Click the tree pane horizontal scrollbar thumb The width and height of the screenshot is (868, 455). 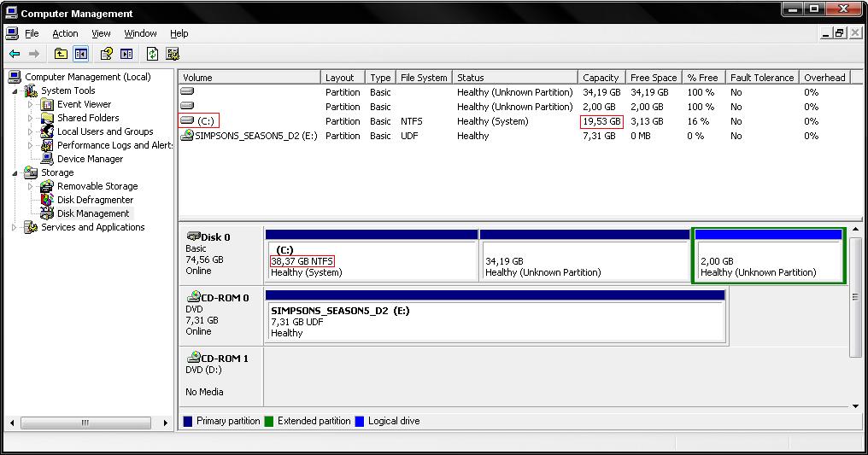point(85,423)
